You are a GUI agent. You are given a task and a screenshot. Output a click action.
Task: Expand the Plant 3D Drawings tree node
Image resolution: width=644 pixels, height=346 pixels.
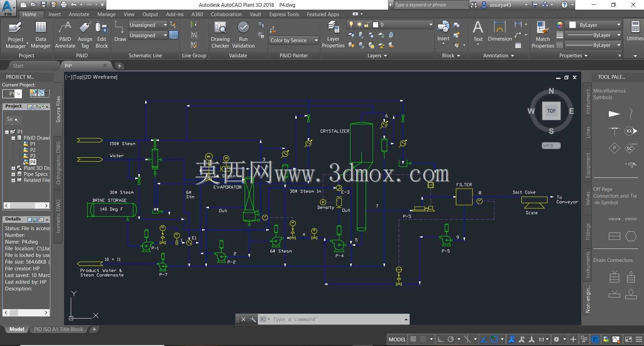13,168
